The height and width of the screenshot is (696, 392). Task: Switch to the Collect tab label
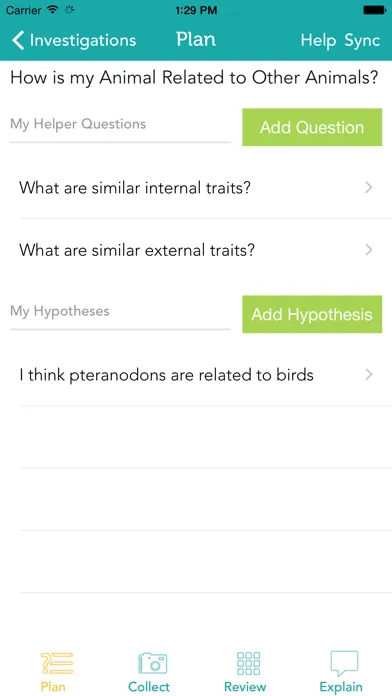149,687
